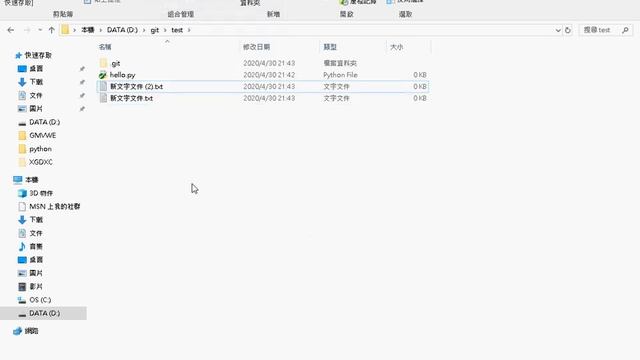Open 下載 icon under 本機
Image resolution: width=640 pixels, height=360 pixels.
[x=22, y=220]
